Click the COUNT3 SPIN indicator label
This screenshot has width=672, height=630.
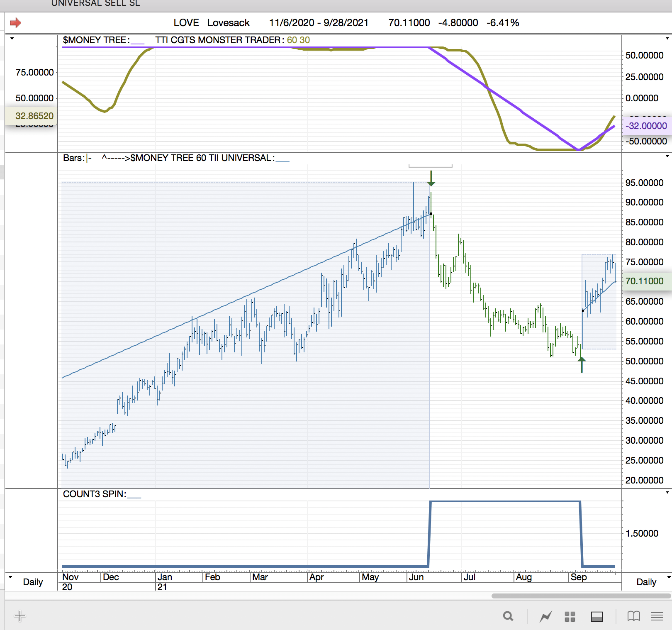(94, 494)
